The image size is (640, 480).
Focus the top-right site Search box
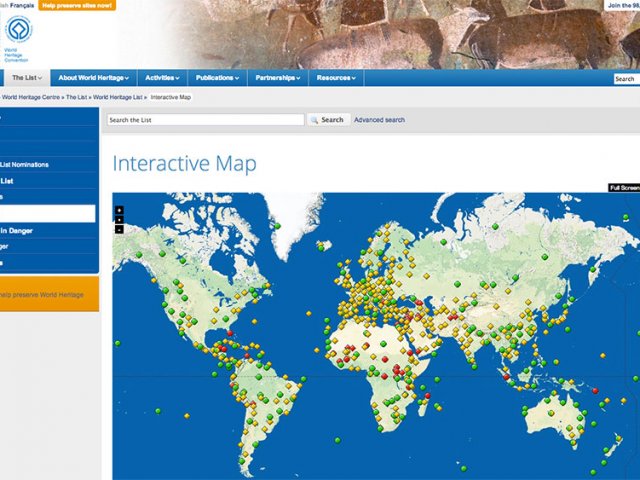[627, 79]
